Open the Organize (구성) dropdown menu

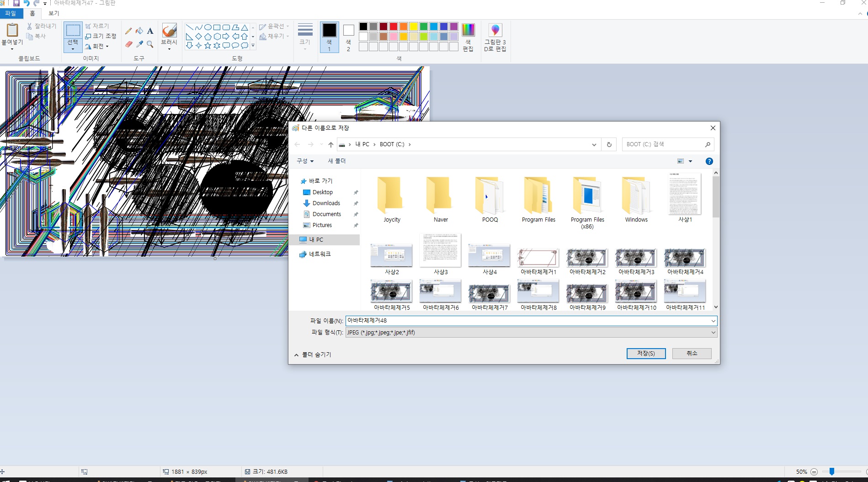point(305,161)
